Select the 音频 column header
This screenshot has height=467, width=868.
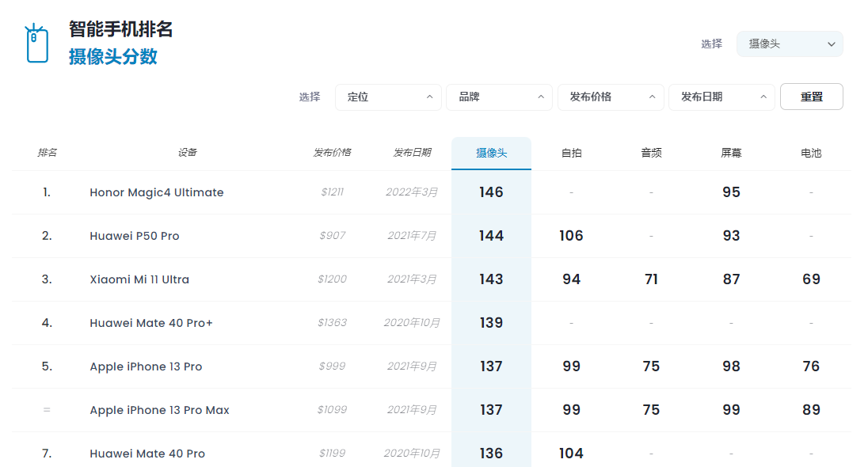[x=651, y=153]
